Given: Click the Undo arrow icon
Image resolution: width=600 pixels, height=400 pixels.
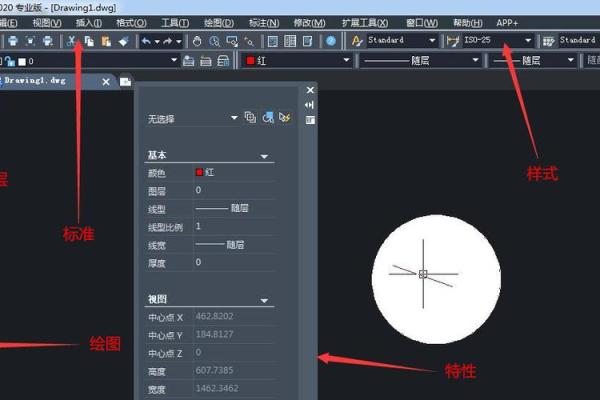Looking at the screenshot, I should click(x=146, y=41).
